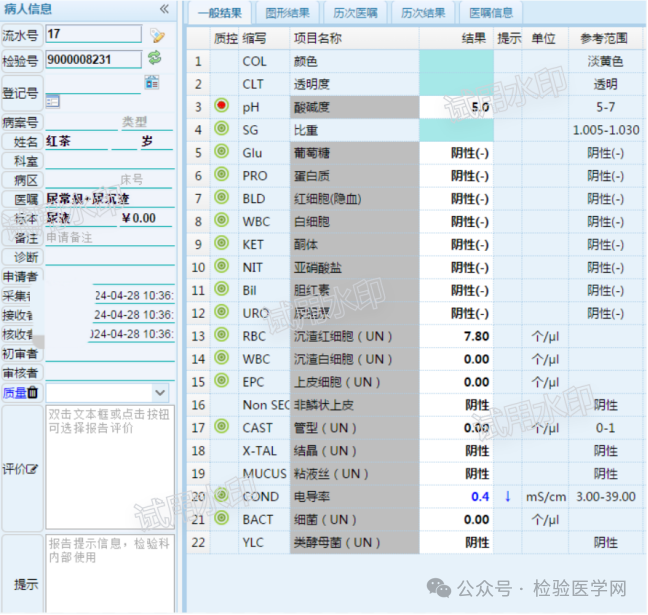Click the green QC indicator in SG row
The width and height of the screenshot is (648, 615).
[x=222, y=129]
